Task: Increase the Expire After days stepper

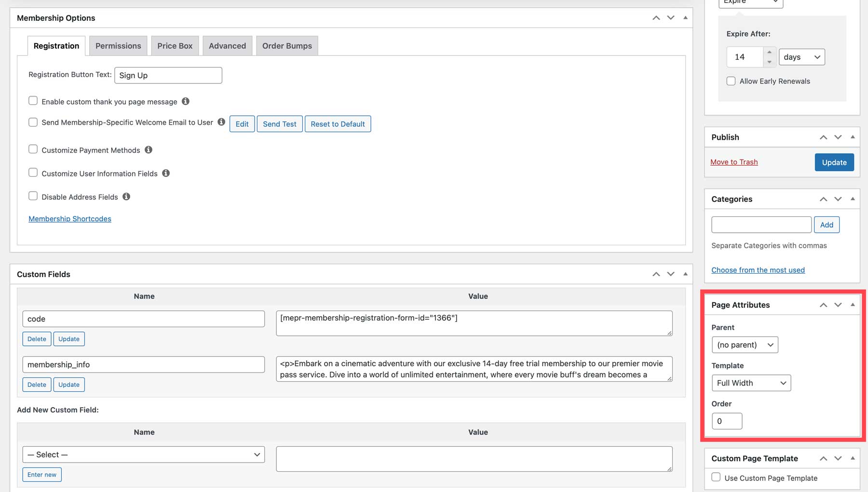Action: coord(769,53)
